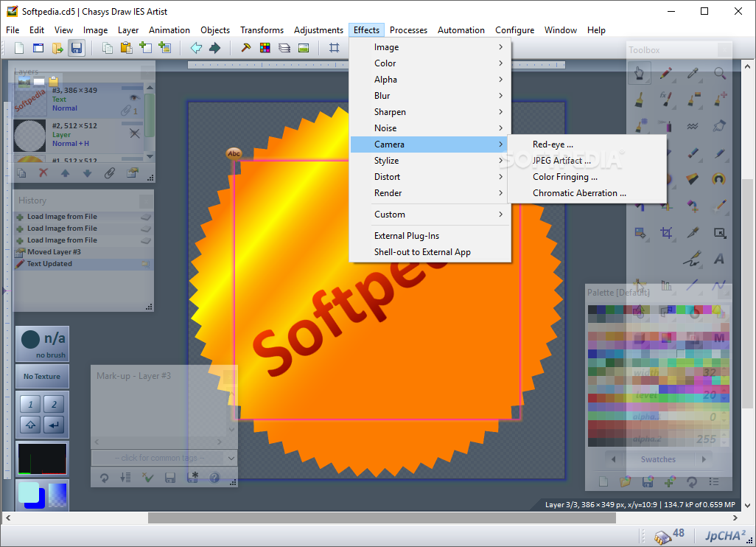Click the histogram preview panel

coord(42,459)
